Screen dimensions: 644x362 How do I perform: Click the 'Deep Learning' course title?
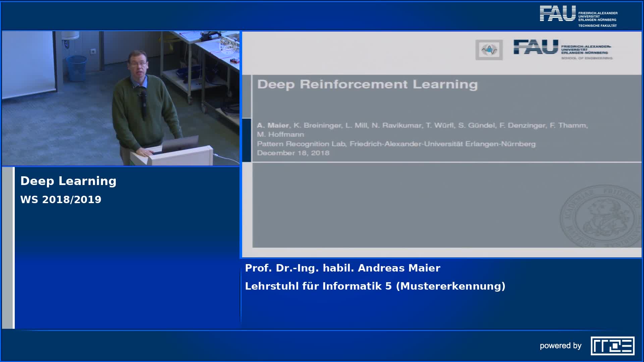(x=68, y=181)
